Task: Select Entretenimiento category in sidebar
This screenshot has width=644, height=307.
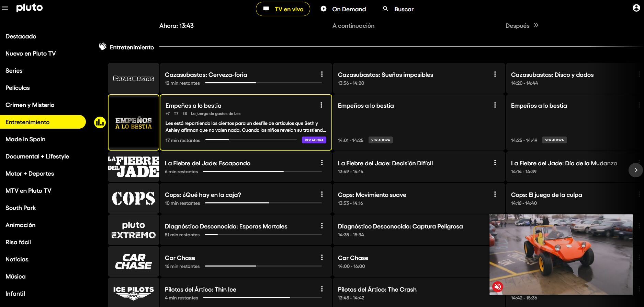Action: (43, 122)
